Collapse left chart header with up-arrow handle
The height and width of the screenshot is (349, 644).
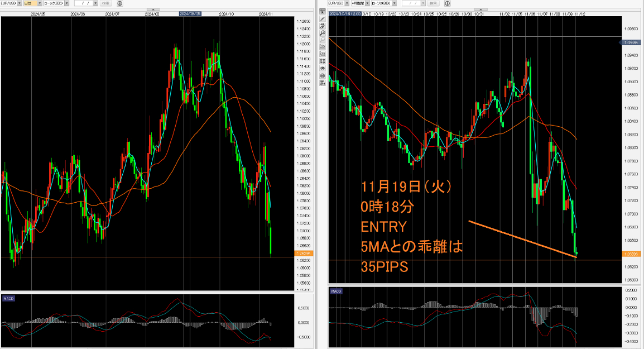[x=153, y=9]
